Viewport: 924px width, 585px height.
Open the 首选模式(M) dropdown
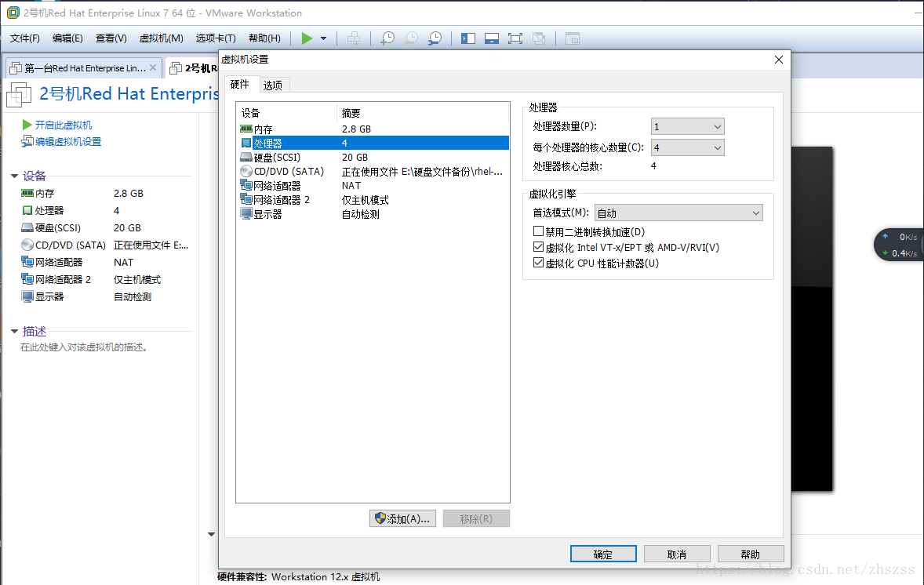(x=678, y=213)
